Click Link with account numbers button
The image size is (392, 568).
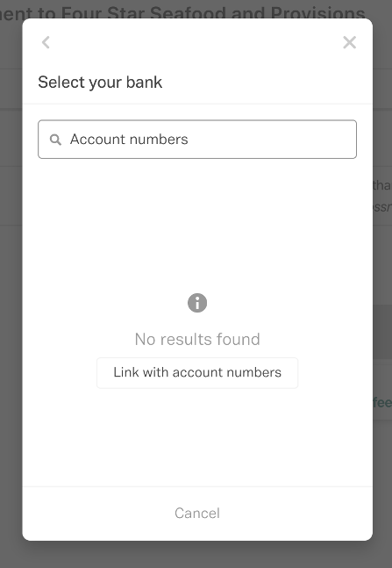197,373
